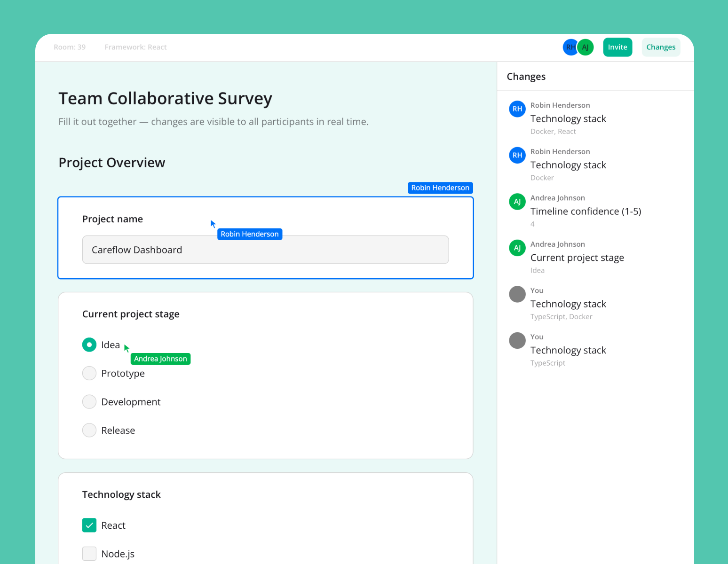
Task: Click the "Idea" value in the Changes list
Action: point(538,270)
